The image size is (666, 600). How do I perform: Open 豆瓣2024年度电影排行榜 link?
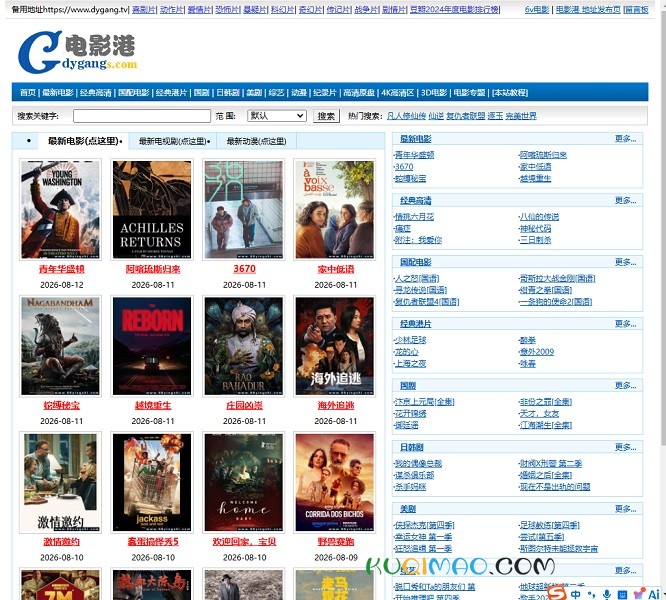pos(454,9)
